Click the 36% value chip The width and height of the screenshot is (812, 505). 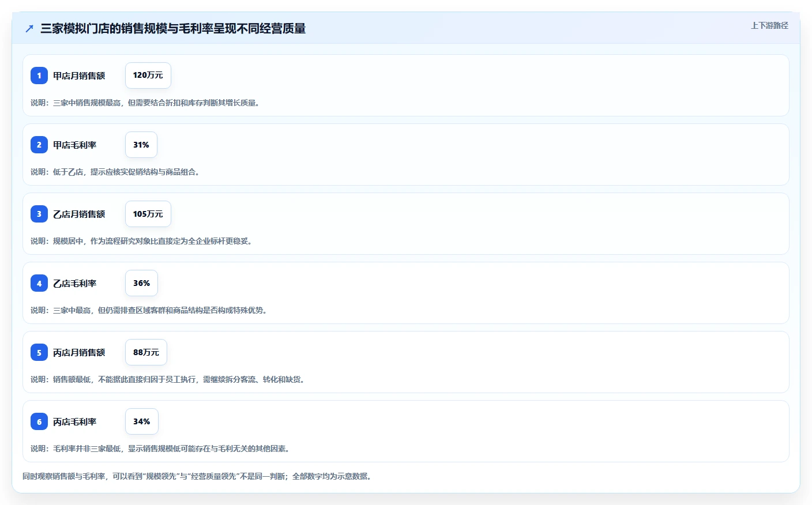click(141, 283)
